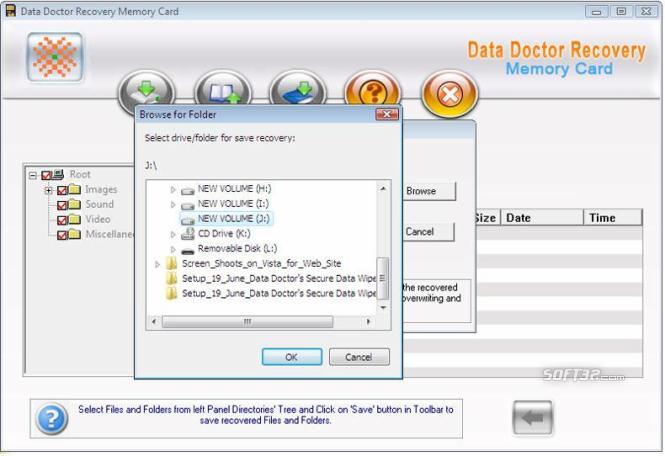This screenshot has width=665, height=456.
Task: Click the Miscellaneous folder icon
Action: (x=75, y=234)
